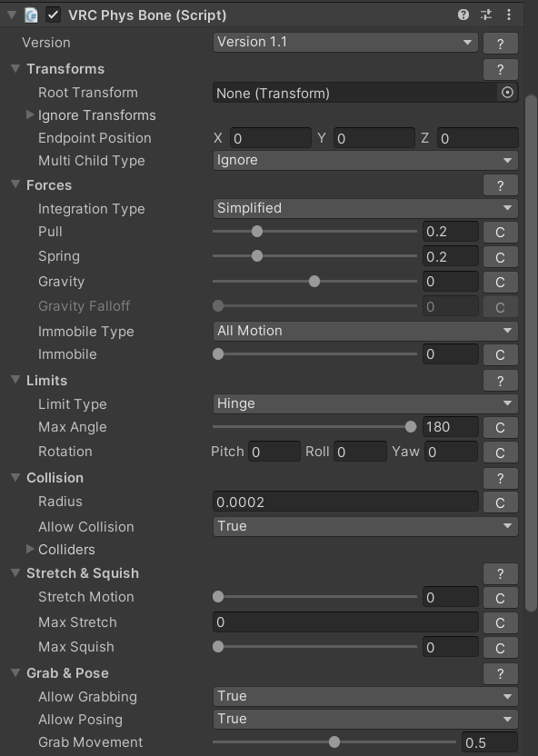
Task: Click the Max Angle value field
Action: coord(450,427)
